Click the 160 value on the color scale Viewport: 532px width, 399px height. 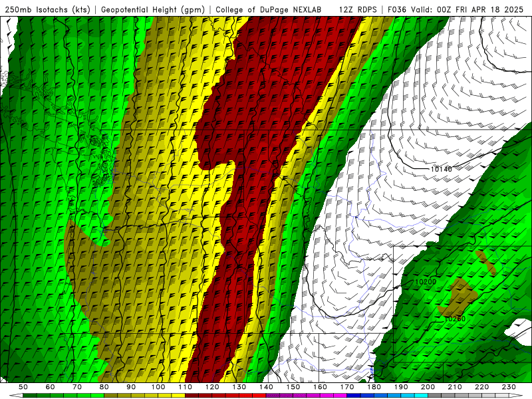pyautogui.click(x=320, y=387)
